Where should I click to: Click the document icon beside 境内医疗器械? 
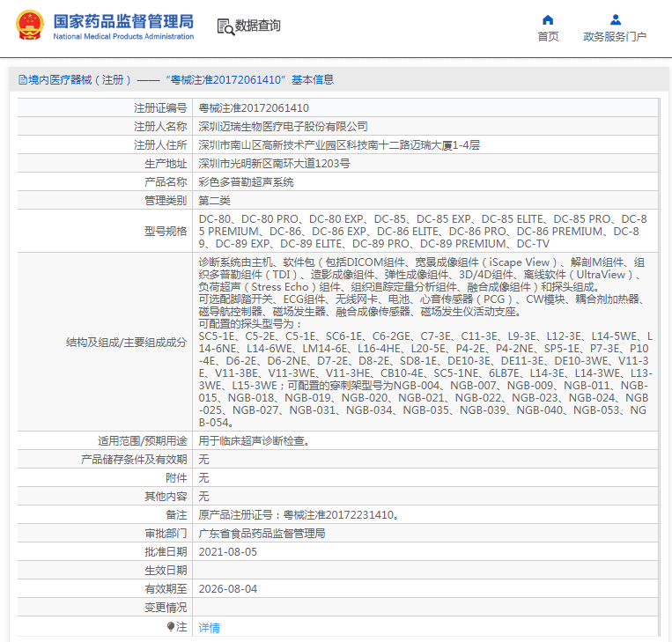tap(23, 80)
